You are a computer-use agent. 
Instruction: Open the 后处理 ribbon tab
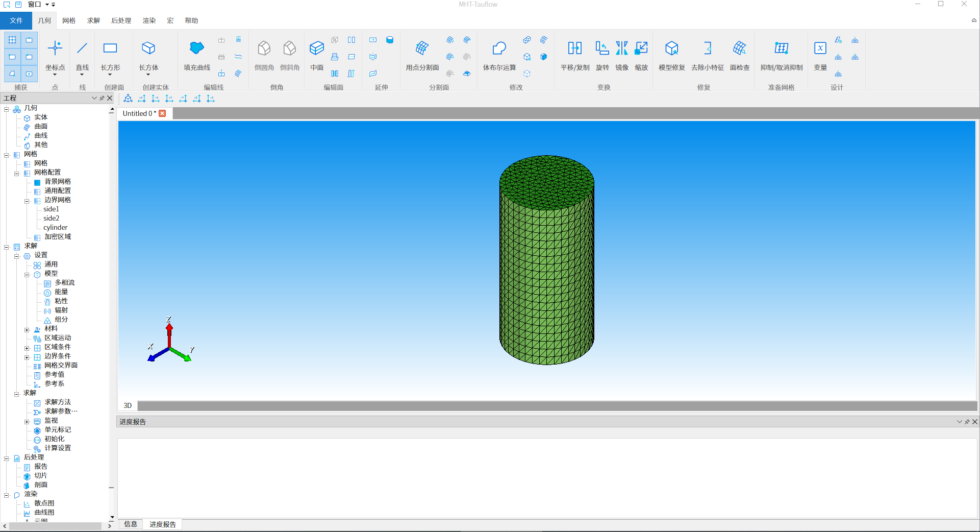click(x=121, y=20)
